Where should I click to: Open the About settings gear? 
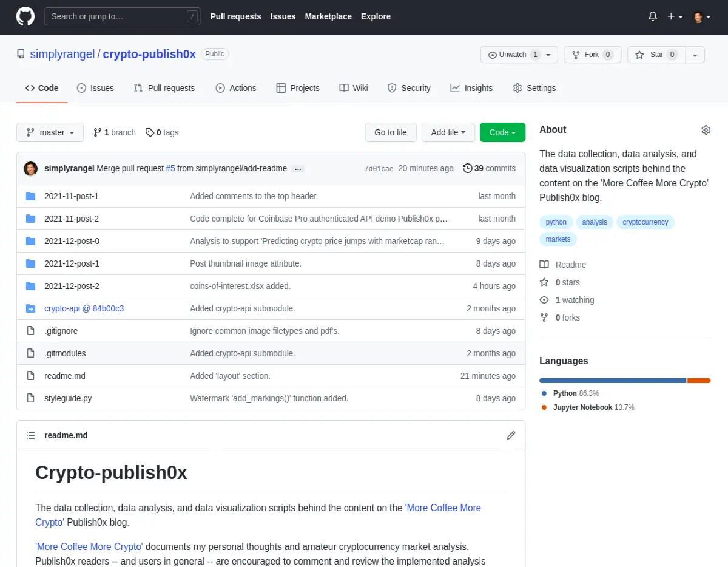[x=706, y=130]
